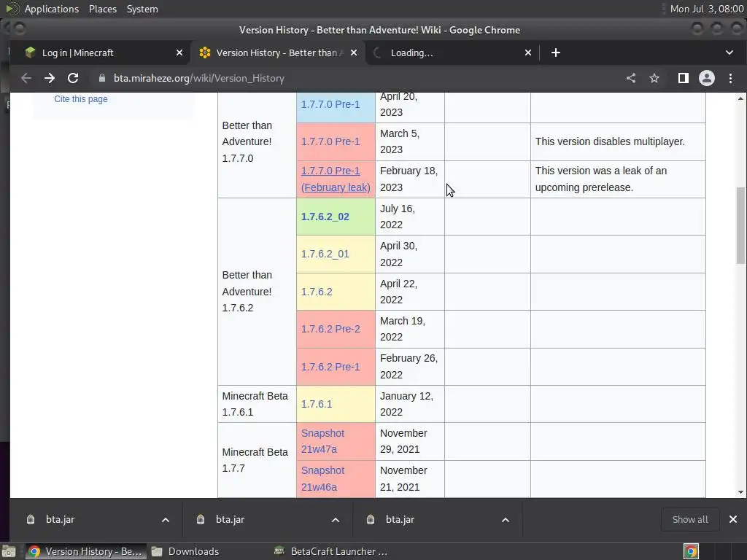The image size is (747, 560).
Task: Click the Cite this page link
Action: (80, 99)
